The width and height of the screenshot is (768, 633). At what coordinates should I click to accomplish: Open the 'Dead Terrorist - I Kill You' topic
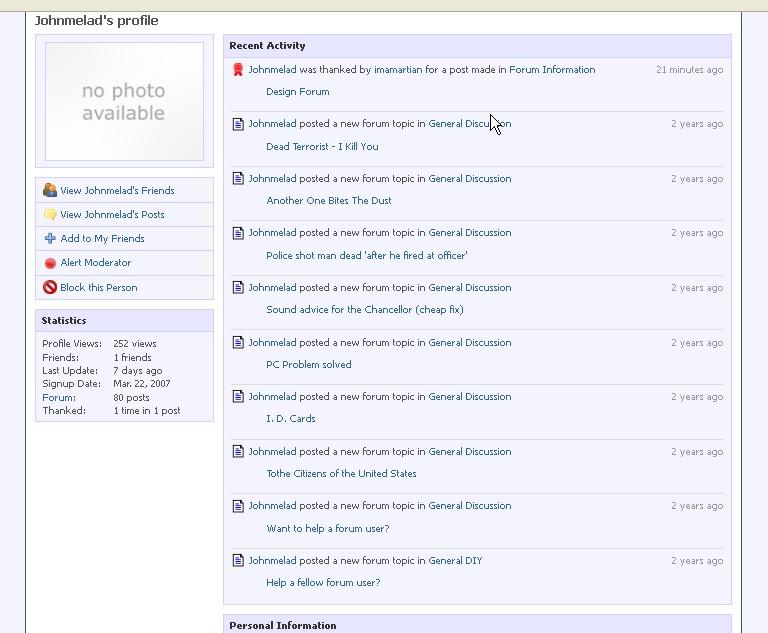point(322,146)
